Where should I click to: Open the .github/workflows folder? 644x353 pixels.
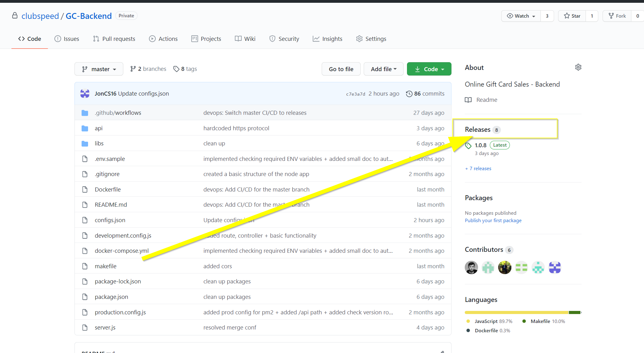(118, 113)
